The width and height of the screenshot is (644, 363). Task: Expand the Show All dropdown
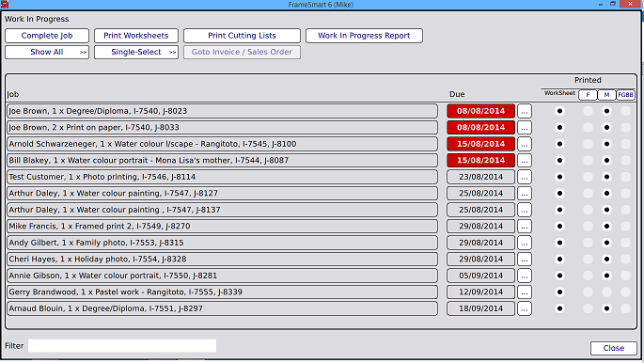47,52
